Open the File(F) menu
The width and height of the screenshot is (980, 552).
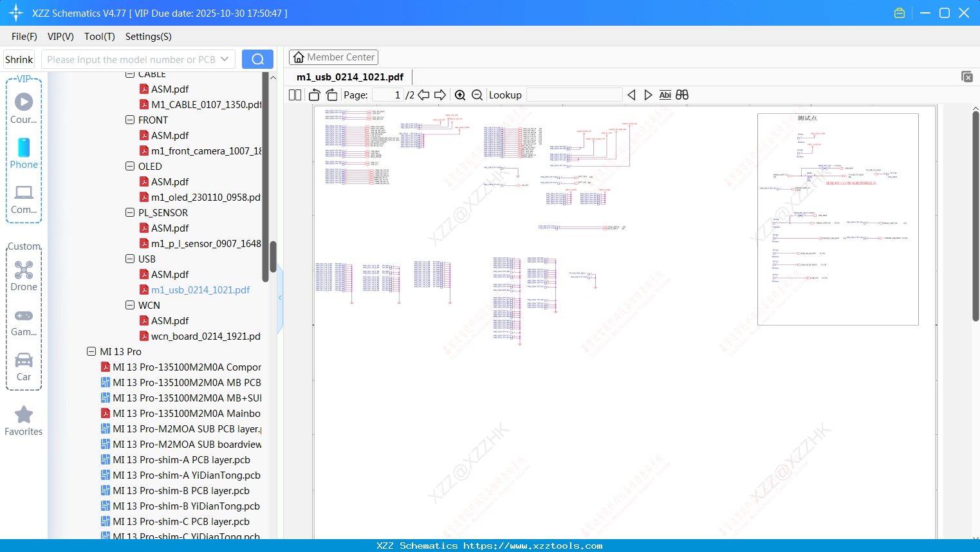click(24, 37)
